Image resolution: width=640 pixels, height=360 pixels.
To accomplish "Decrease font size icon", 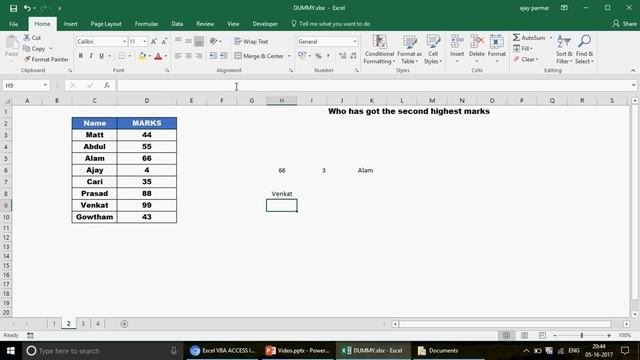I will click(164, 42).
